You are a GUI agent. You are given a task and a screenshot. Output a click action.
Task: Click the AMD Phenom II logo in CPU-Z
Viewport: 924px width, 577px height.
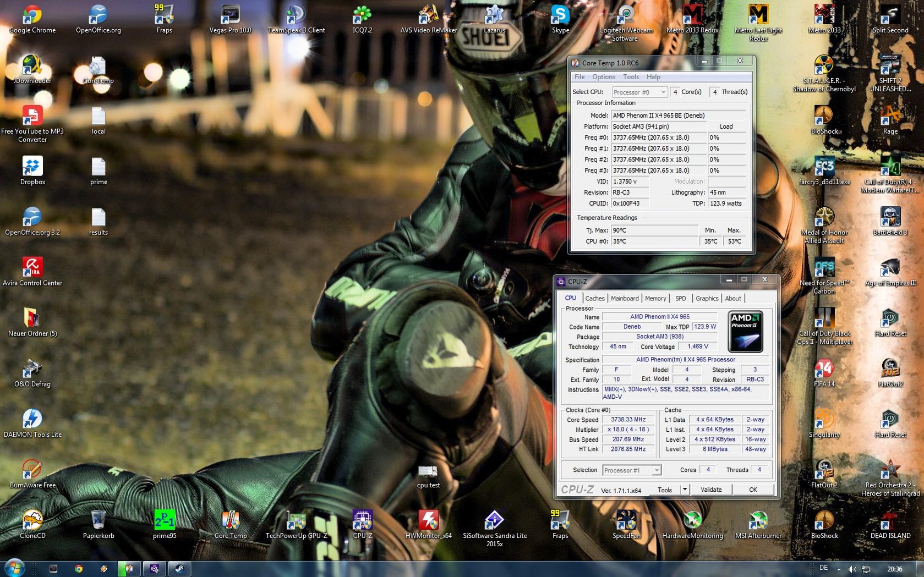pyautogui.click(x=745, y=332)
